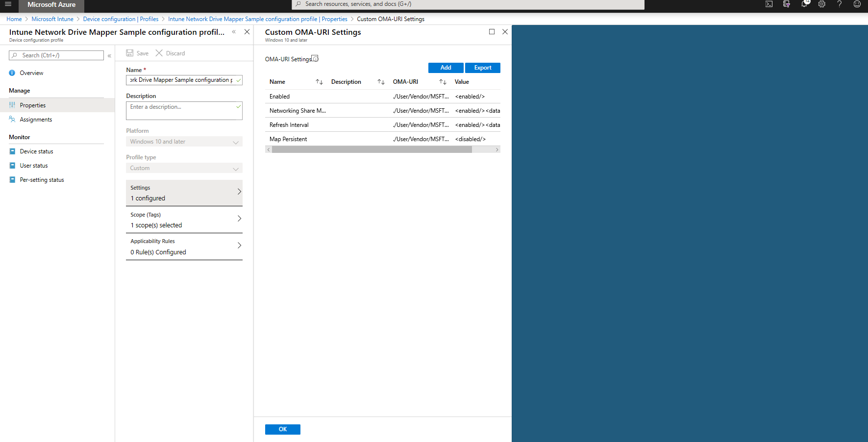Select the Map Persistent row
Image resolution: width=868 pixels, height=442 pixels.
383,139
